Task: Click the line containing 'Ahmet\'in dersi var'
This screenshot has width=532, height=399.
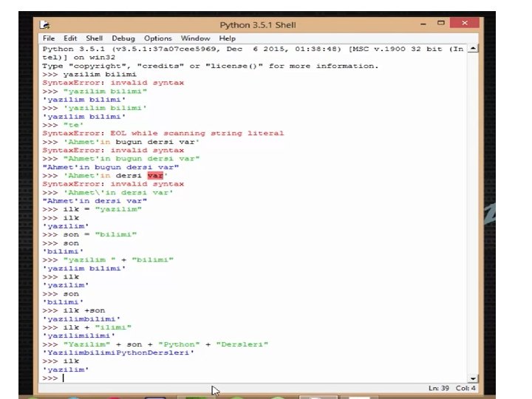Action: click(x=108, y=192)
